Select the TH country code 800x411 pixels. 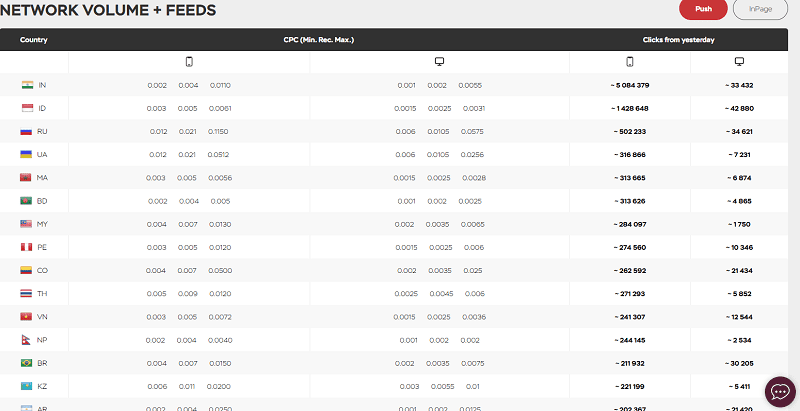tap(42, 293)
